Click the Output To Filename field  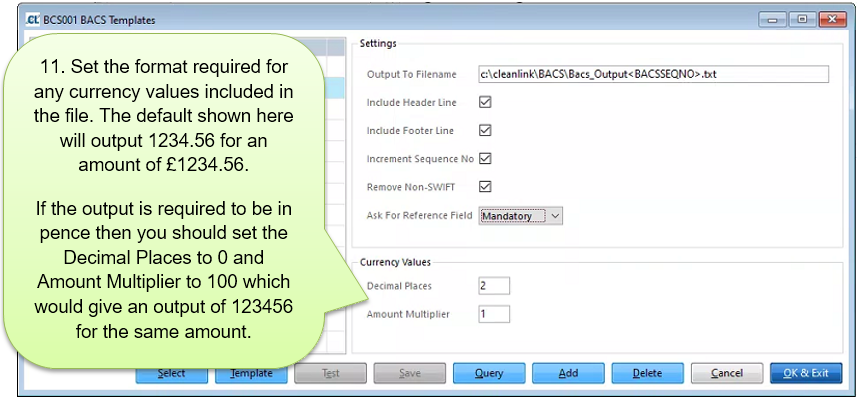pos(654,74)
